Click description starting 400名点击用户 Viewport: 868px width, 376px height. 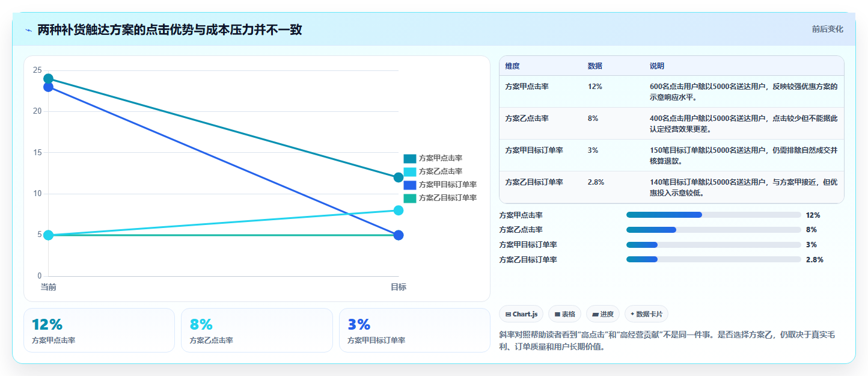coord(744,124)
